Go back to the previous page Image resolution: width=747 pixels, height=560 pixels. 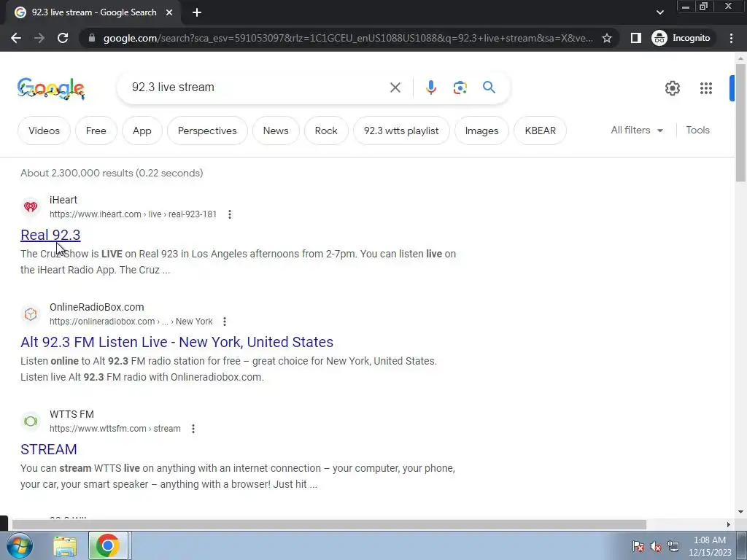[x=16, y=38]
